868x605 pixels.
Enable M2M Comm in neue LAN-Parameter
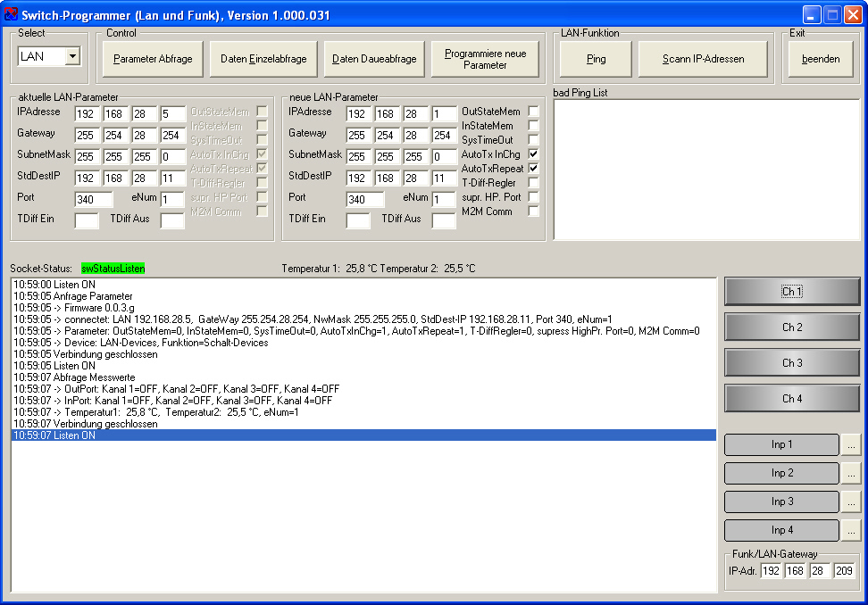533,211
